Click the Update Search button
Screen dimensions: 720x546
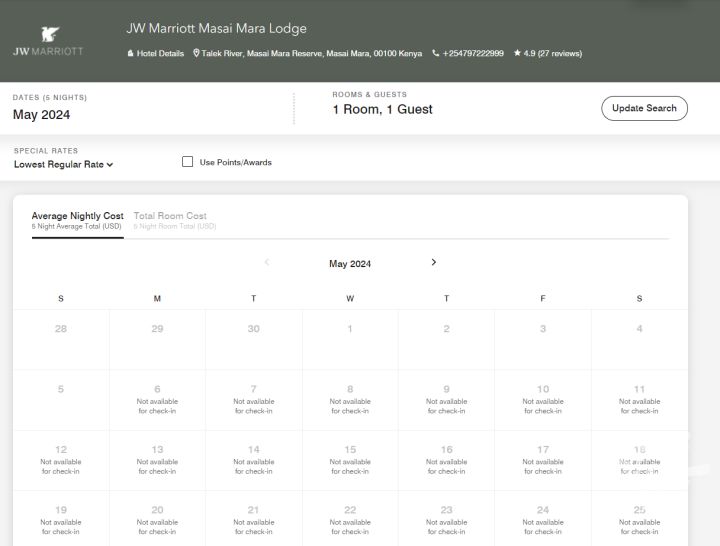click(x=644, y=108)
